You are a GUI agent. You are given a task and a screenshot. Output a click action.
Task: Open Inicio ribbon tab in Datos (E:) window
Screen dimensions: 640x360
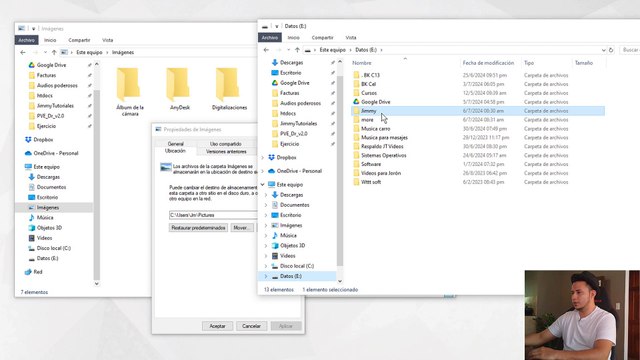[293, 38]
